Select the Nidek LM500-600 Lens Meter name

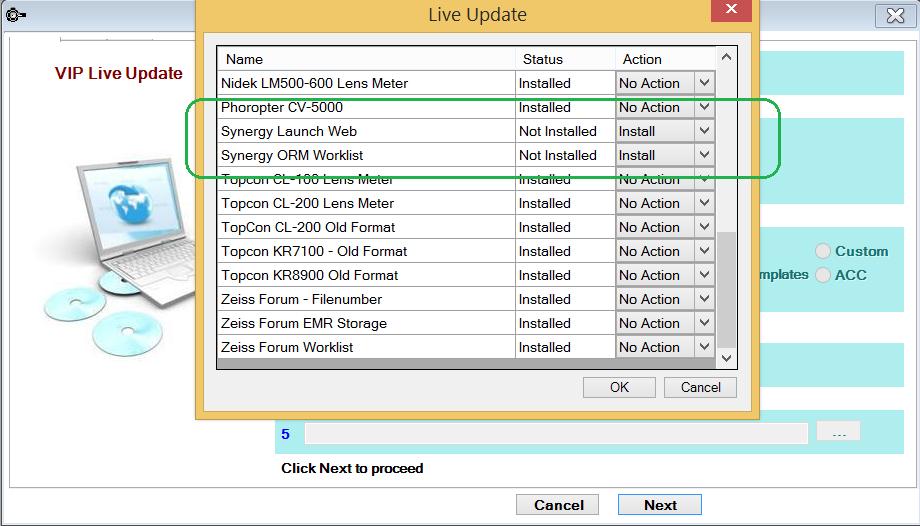[314, 83]
